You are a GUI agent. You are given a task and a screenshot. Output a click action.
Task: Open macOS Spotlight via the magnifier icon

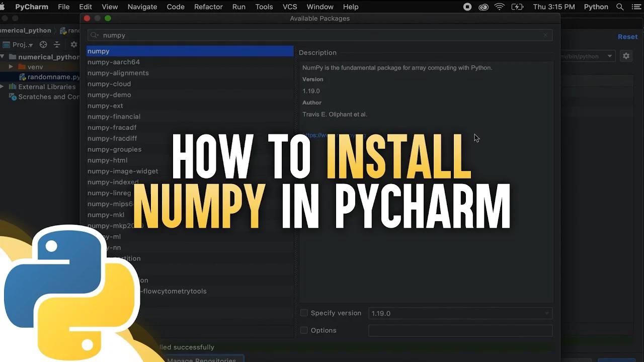[620, 7]
